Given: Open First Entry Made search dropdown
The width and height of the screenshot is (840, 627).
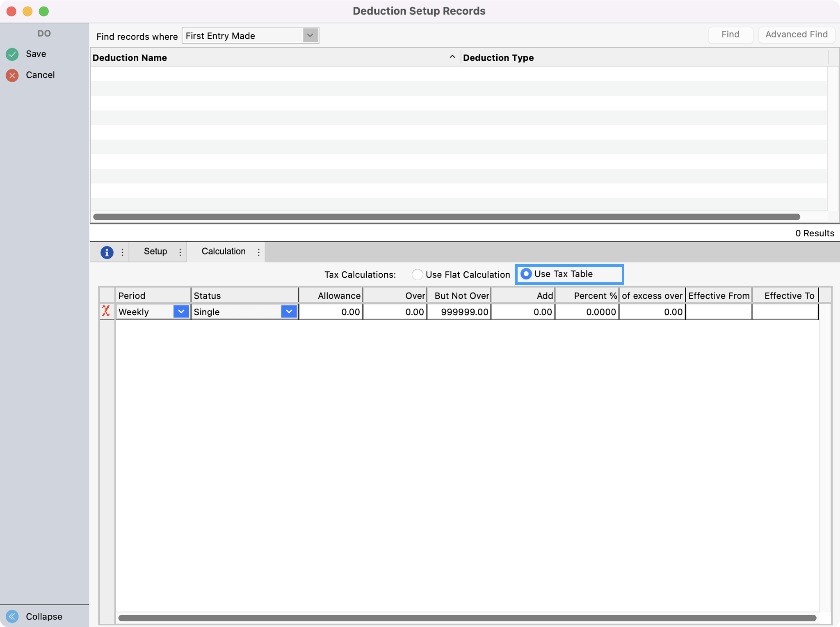Looking at the screenshot, I should coord(310,36).
